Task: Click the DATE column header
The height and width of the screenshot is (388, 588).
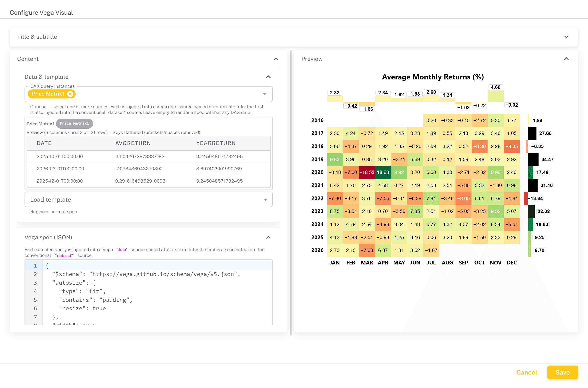Action: coord(44,143)
